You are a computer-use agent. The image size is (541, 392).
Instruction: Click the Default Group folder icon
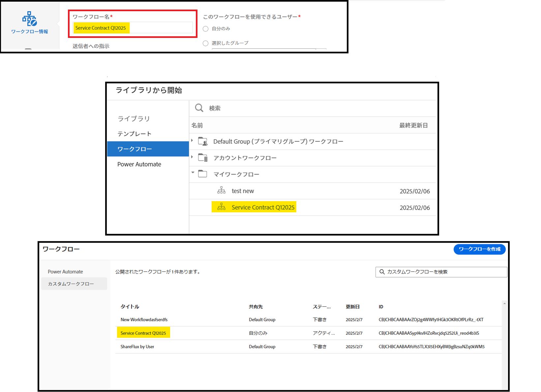(203, 141)
